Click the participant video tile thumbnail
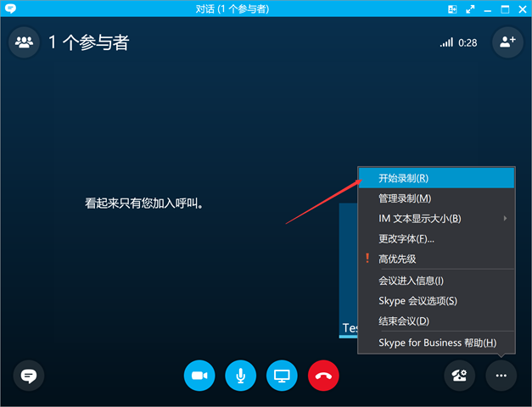The height and width of the screenshot is (407, 532). [x=348, y=270]
